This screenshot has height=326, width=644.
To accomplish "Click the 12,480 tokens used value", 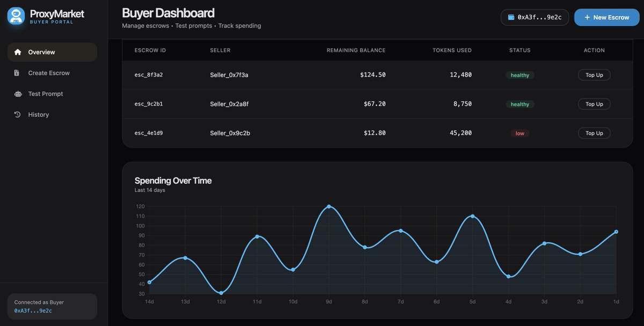I will (x=460, y=75).
